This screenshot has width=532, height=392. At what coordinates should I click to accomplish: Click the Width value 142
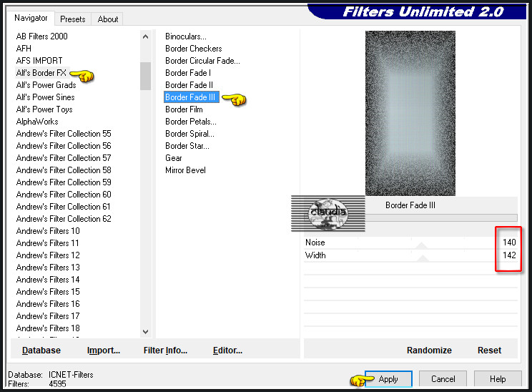click(x=509, y=255)
